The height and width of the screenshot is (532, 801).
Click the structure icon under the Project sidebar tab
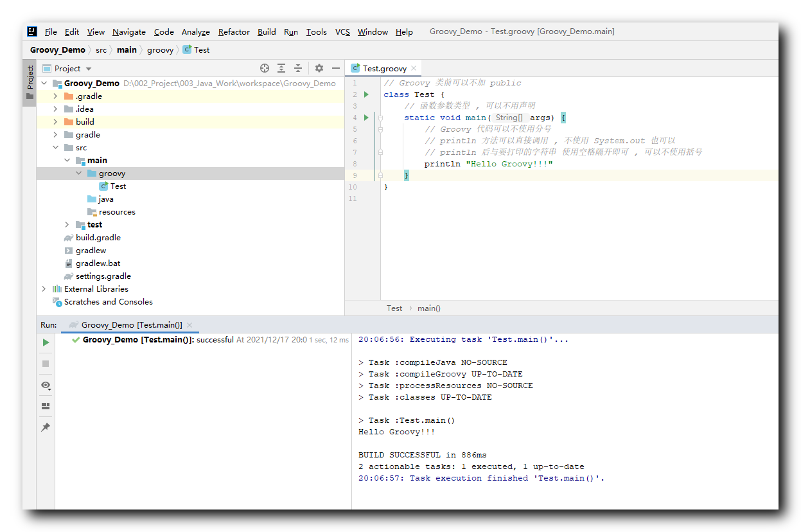click(x=30, y=96)
